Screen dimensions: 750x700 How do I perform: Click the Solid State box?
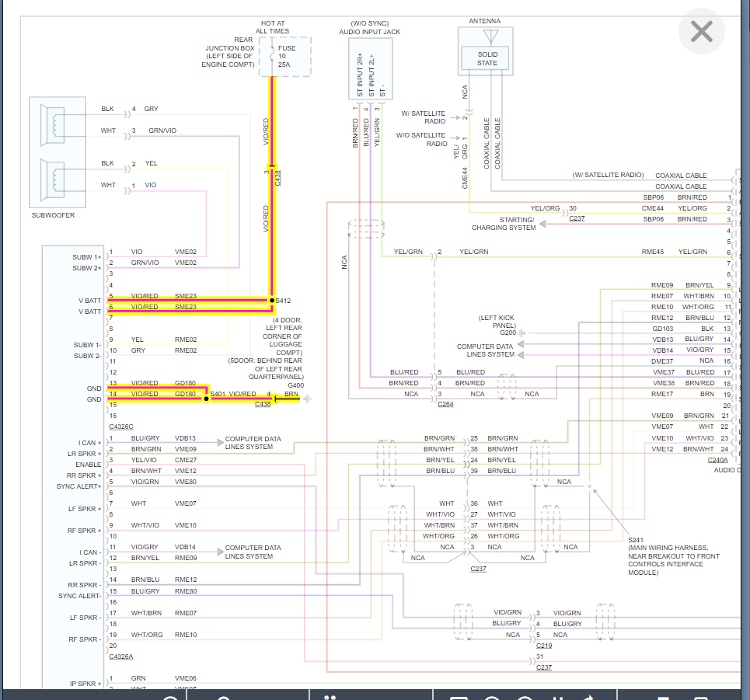click(x=487, y=58)
